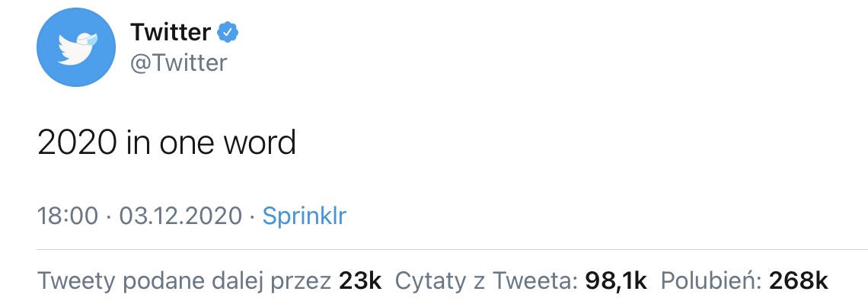868x301 pixels.
Task: Click the 23k retweet count number
Action: [x=360, y=281]
